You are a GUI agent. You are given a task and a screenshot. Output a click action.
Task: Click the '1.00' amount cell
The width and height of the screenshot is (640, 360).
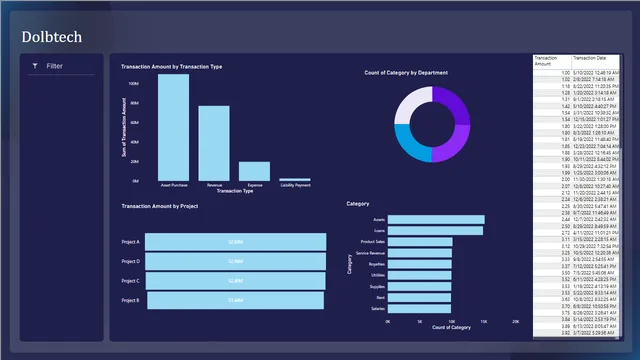(x=565, y=73)
